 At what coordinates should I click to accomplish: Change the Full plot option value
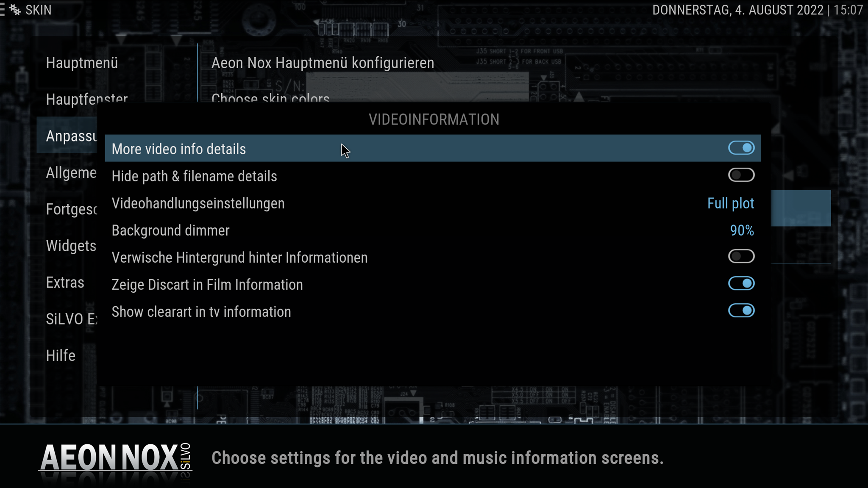point(731,203)
